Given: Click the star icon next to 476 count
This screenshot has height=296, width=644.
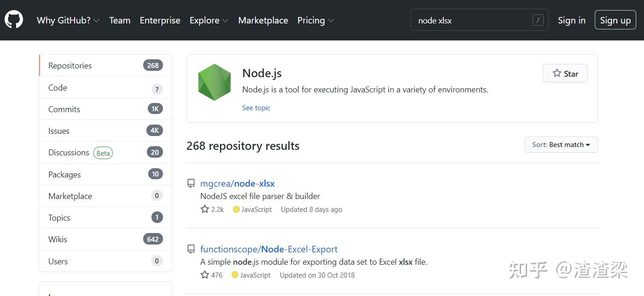Looking at the screenshot, I should click(x=204, y=275).
